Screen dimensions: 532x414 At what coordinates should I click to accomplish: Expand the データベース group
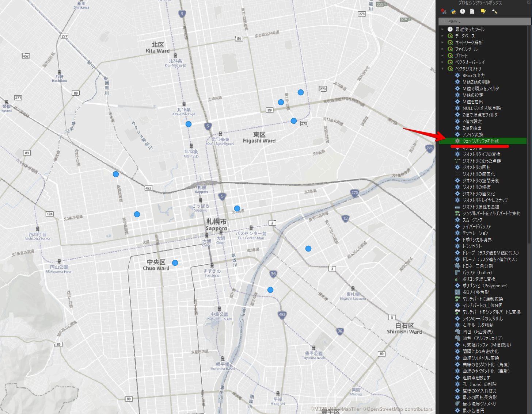(x=442, y=36)
